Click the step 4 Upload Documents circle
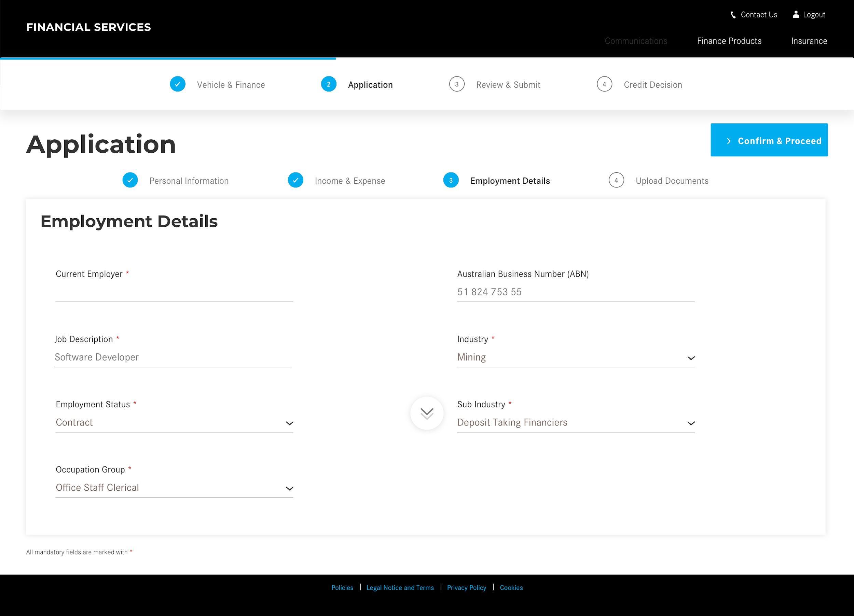 coord(616,180)
